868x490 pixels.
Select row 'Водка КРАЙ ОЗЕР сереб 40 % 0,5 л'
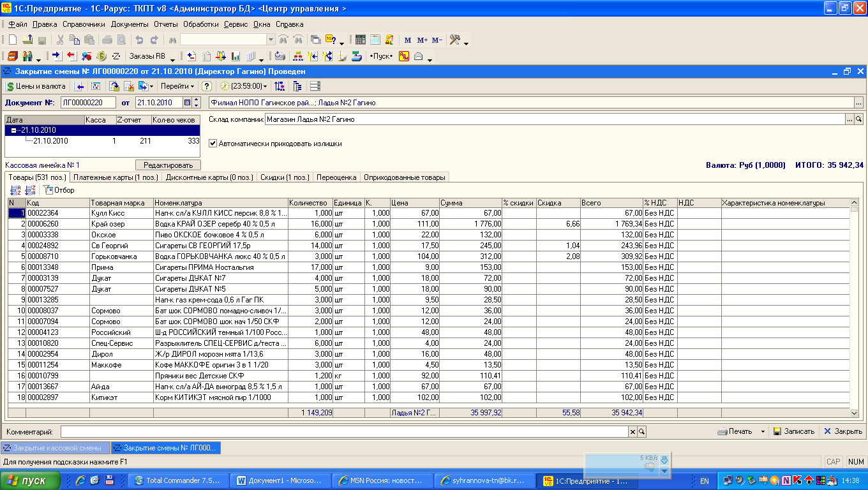coord(429,224)
